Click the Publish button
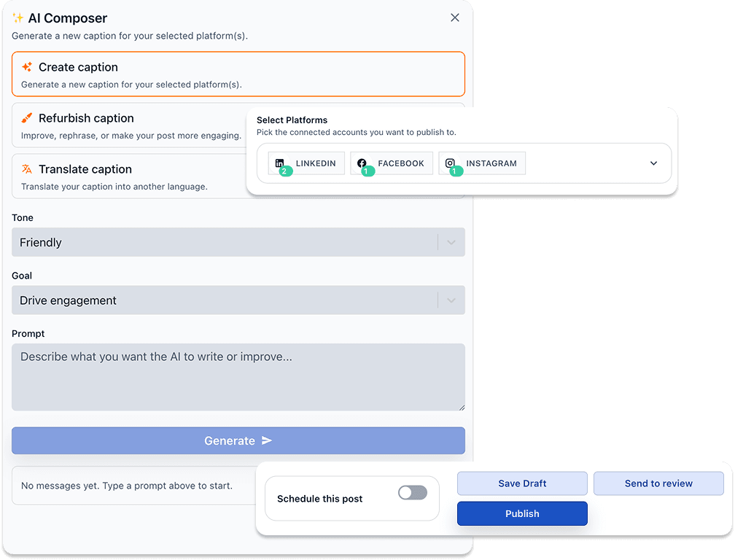 click(522, 514)
